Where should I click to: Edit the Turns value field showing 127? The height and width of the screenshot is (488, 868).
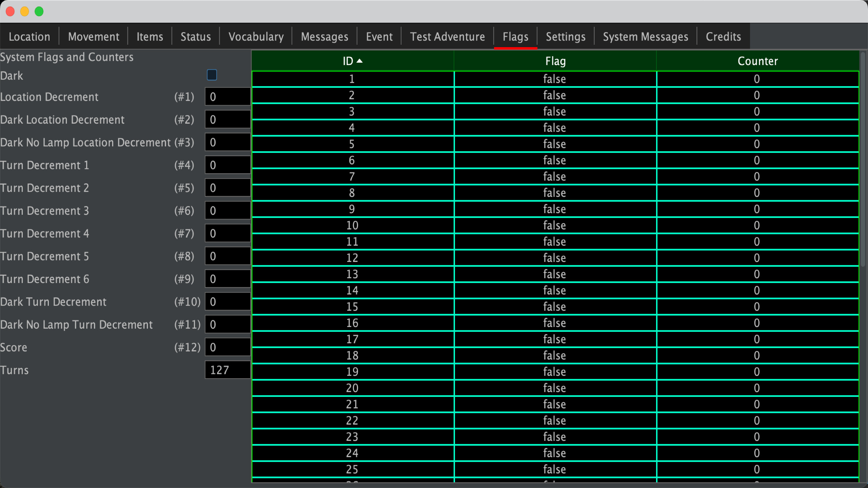point(227,370)
